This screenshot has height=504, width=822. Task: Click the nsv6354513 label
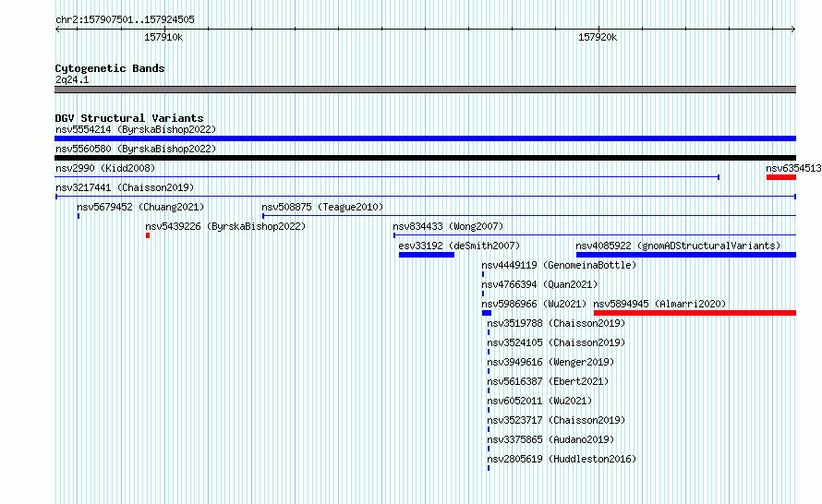tap(793, 168)
